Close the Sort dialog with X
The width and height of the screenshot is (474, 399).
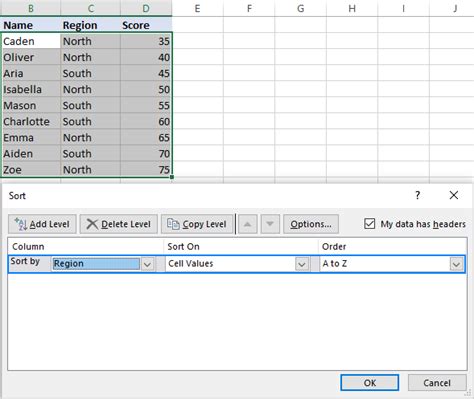[454, 195]
